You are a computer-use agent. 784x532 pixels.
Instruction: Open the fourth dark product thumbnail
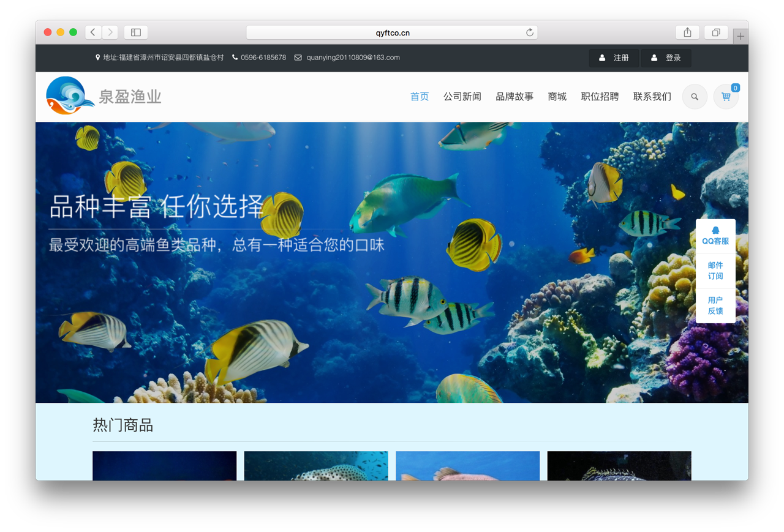(619, 466)
